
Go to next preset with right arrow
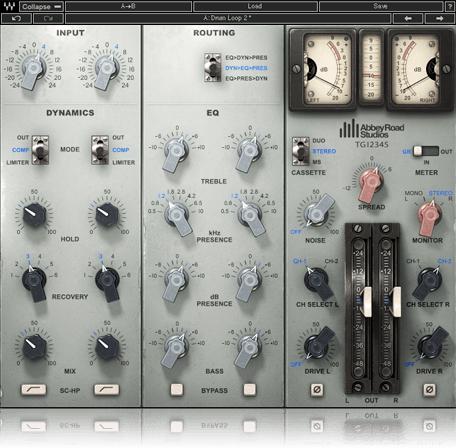click(x=439, y=18)
